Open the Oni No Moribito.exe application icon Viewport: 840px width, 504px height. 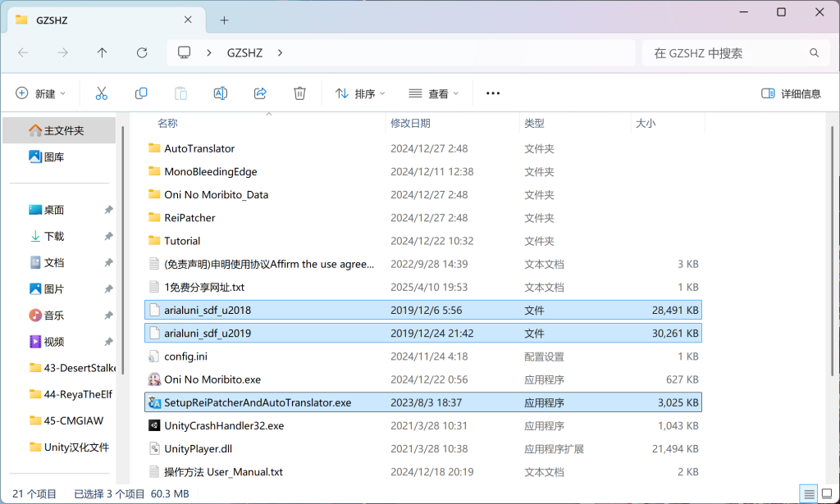click(153, 379)
